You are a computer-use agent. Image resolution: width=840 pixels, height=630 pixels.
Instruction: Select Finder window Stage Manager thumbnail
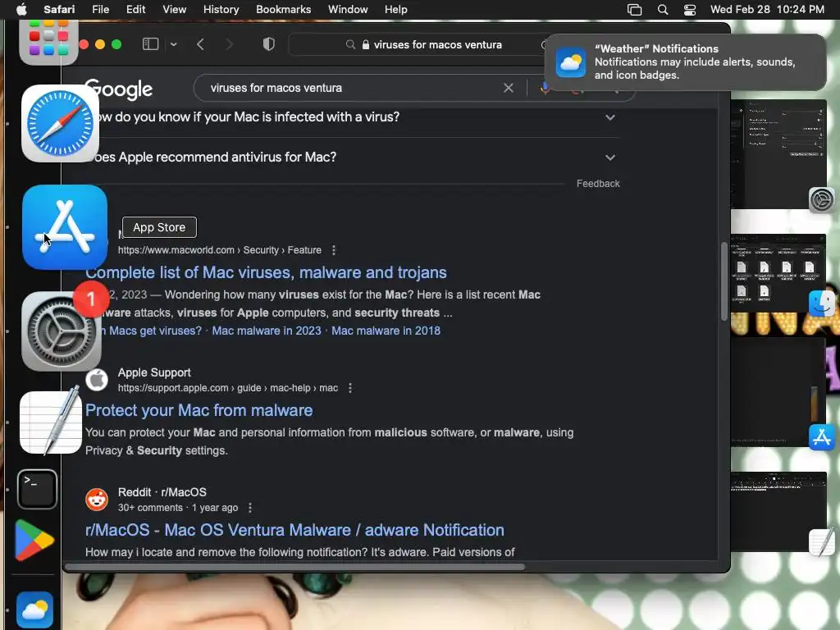point(778,273)
